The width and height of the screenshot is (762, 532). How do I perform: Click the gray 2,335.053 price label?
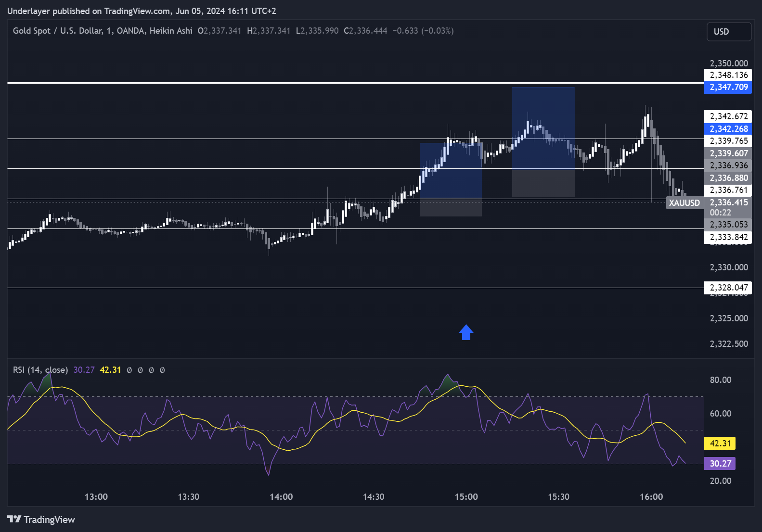pyautogui.click(x=728, y=225)
